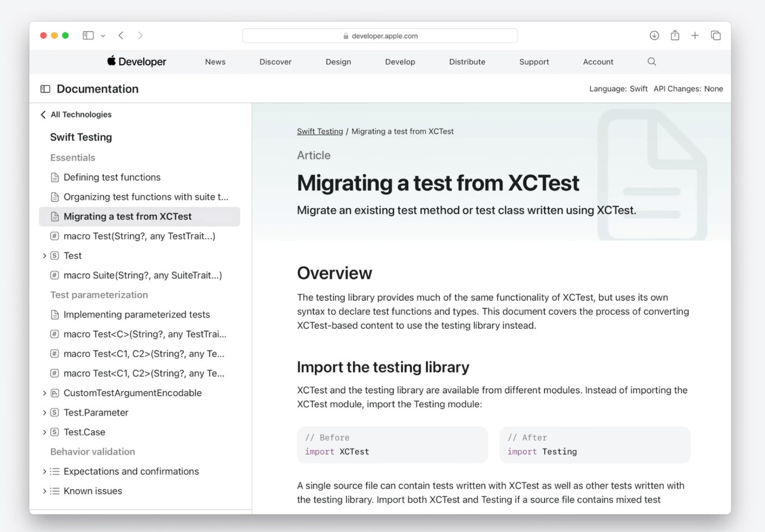Screen dimensions: 765x532
Task: Click protocol icon beside CustomTestArgumentEncodable
Action: click(x=55, y=393)
